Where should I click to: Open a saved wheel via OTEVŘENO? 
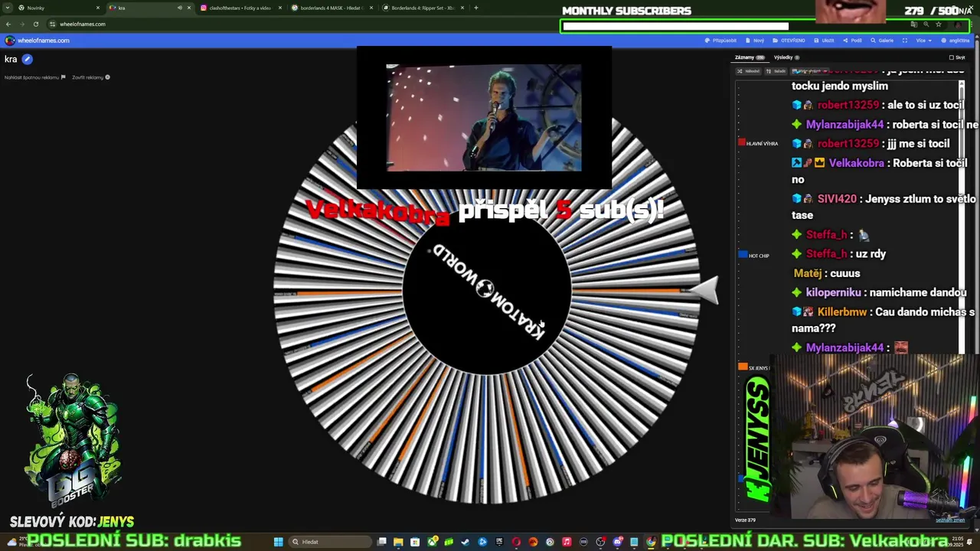tap(789, 41)
